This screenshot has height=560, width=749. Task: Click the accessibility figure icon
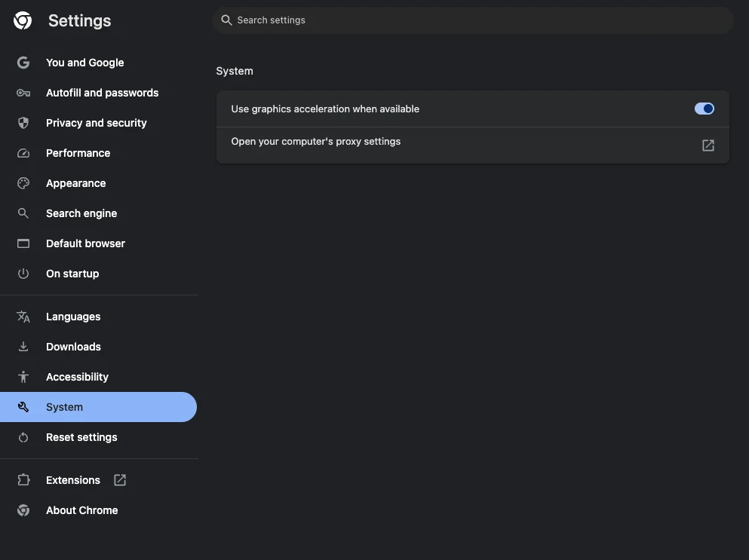click(23, 377)
